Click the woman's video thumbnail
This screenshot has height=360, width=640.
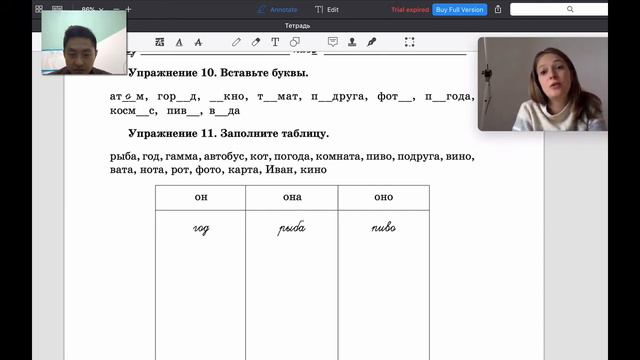[x=542, y=84]
